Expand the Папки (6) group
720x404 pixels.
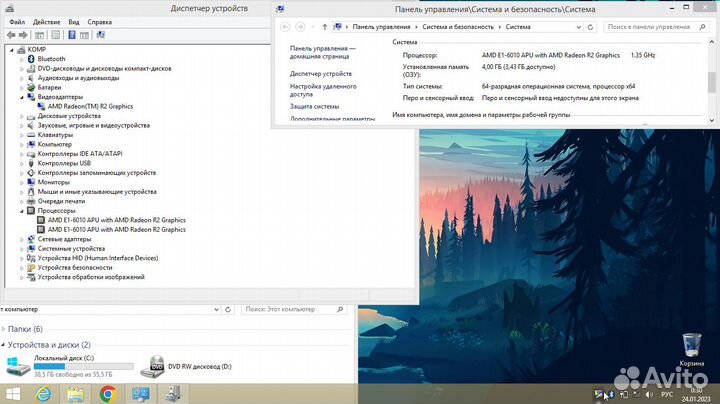tap(3, 329)
